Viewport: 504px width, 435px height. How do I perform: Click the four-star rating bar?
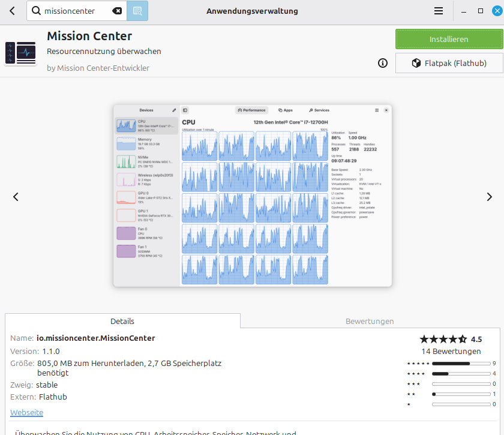[461, 374]
